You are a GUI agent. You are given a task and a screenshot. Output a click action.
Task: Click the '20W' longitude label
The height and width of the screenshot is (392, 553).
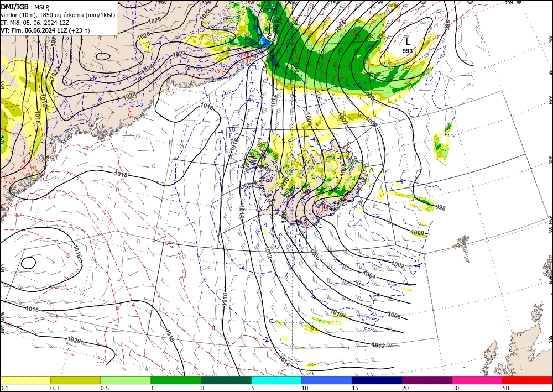click(x=292, y=3)
